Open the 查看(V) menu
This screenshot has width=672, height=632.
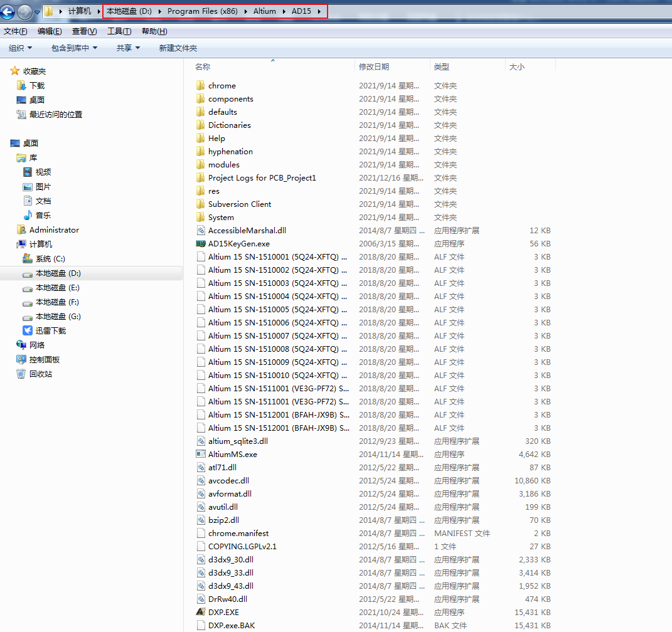pos(85,31)
